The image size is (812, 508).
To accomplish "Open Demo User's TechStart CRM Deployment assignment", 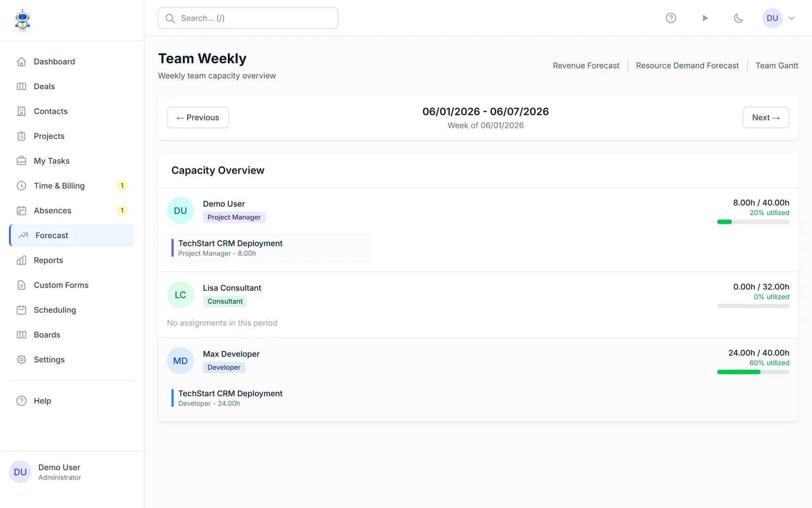I will pos(269,248).
